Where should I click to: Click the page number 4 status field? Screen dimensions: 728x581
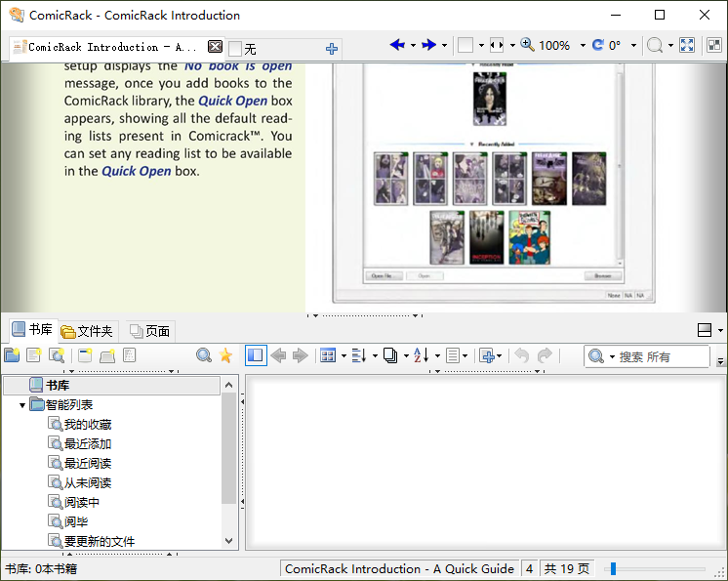click(529, 569)
